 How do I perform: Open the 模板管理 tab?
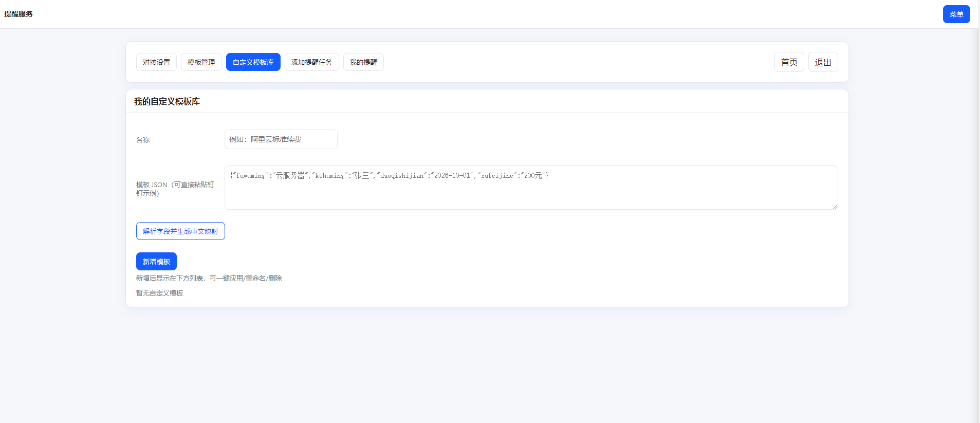[x=201, y=62]
